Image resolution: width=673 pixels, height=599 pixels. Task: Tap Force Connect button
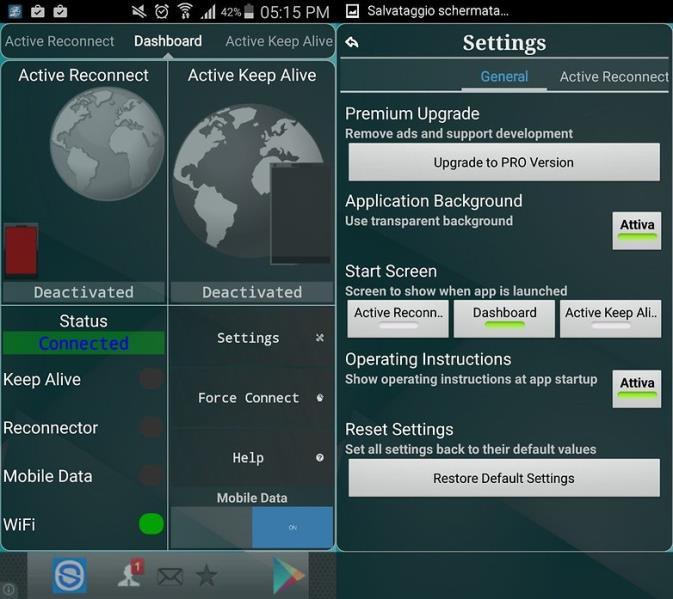point(252,398)
